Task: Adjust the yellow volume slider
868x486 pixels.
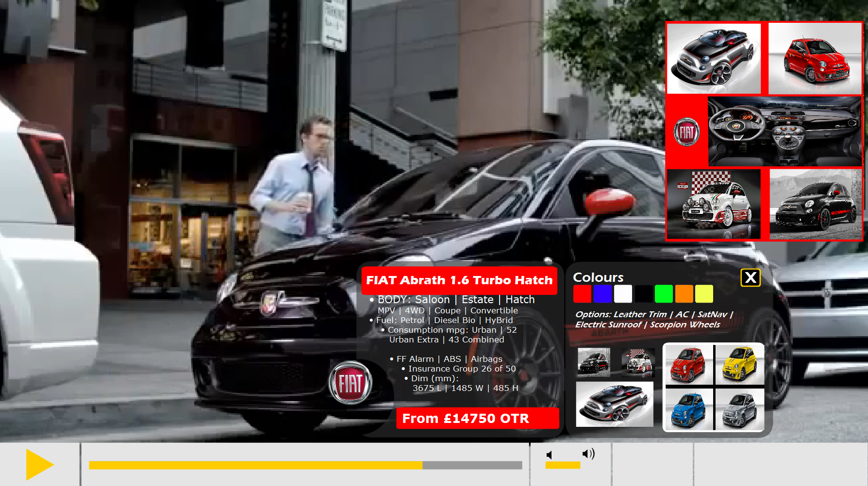Action: click(x=563, y=465)
